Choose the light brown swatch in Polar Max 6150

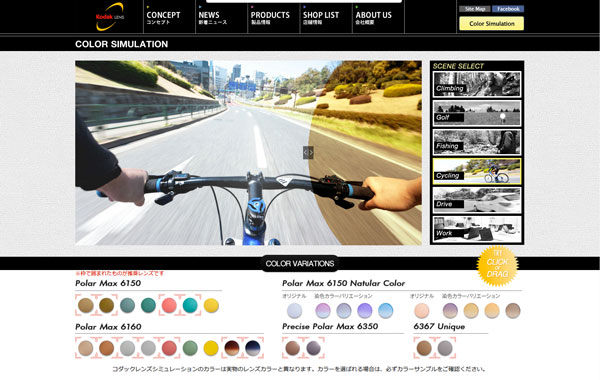pos(86,305)
